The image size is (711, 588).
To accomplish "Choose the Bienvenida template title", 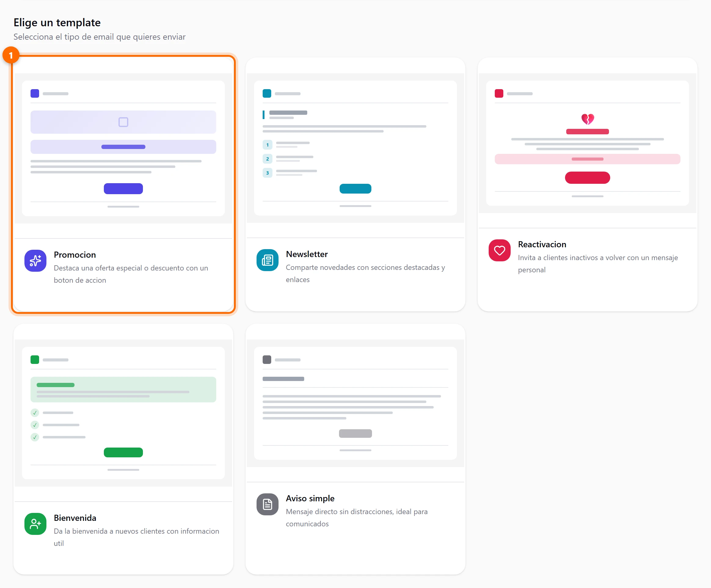I will point(75,517).
